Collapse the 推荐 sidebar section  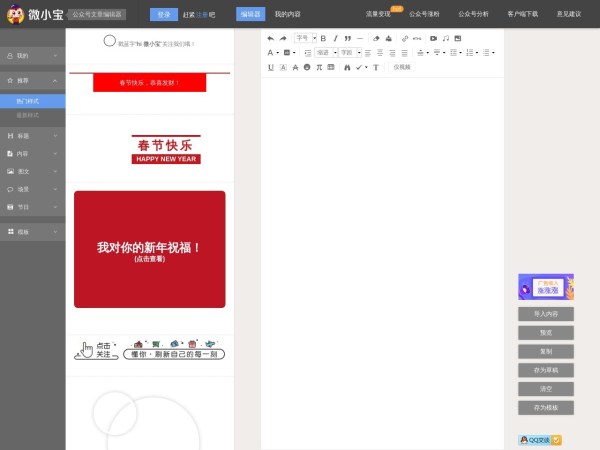point(32,78)
